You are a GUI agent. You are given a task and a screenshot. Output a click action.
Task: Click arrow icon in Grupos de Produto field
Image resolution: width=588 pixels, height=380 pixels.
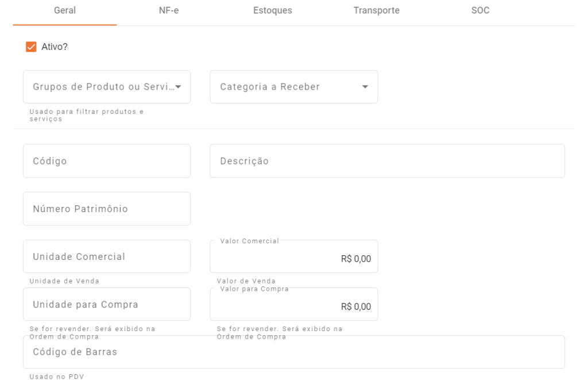pyautogui.click(x=178, y=87)
